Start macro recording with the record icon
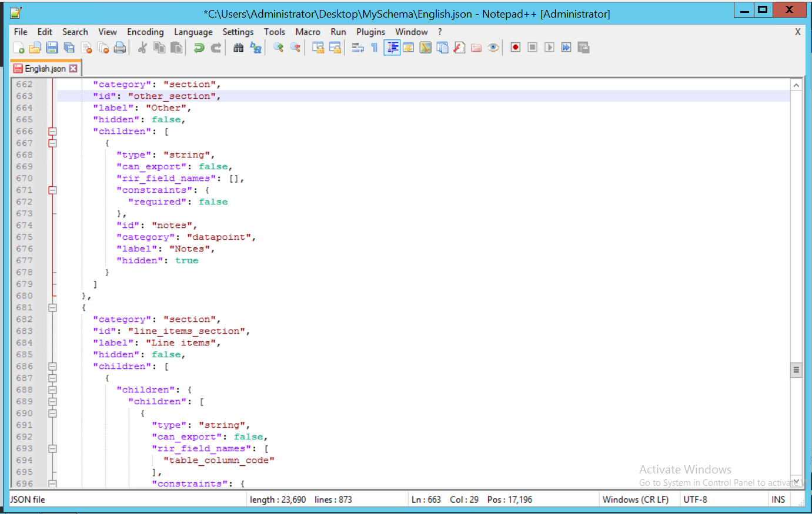The width and height of the screenshot is (812, 514). click(x=515, y=47)
